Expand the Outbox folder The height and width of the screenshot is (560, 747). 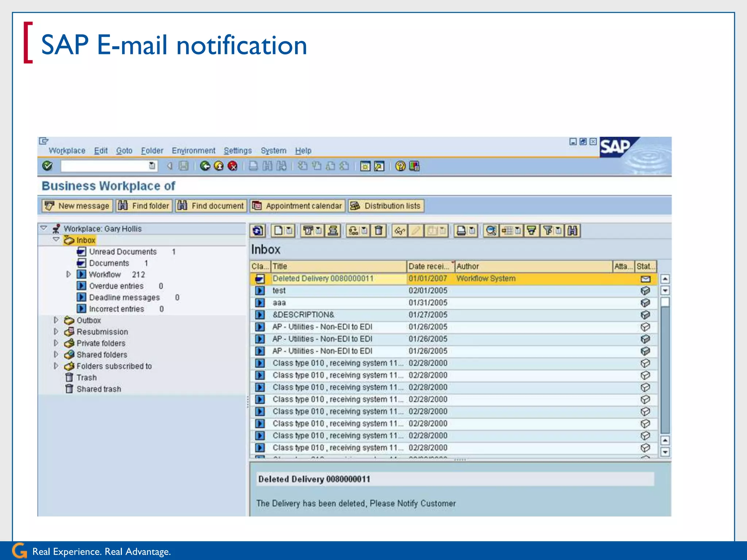coord(56,320)
